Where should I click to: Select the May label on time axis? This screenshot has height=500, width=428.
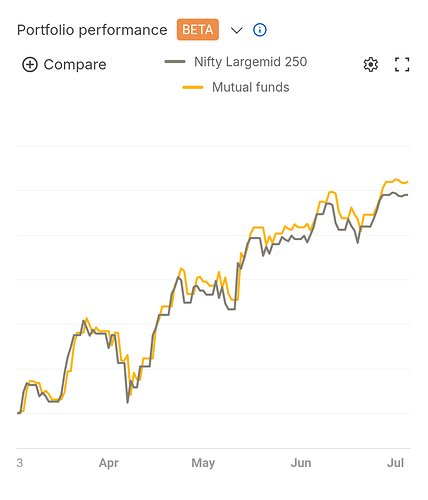tap(203, 463)
